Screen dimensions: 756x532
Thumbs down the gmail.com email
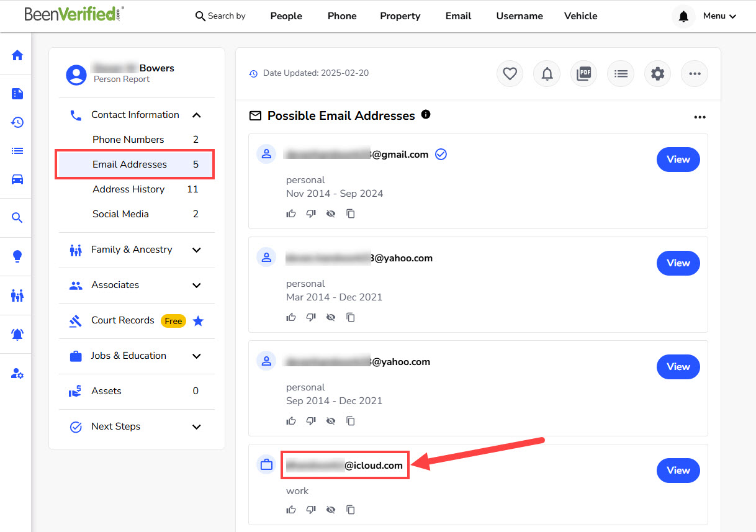[311, 214]
